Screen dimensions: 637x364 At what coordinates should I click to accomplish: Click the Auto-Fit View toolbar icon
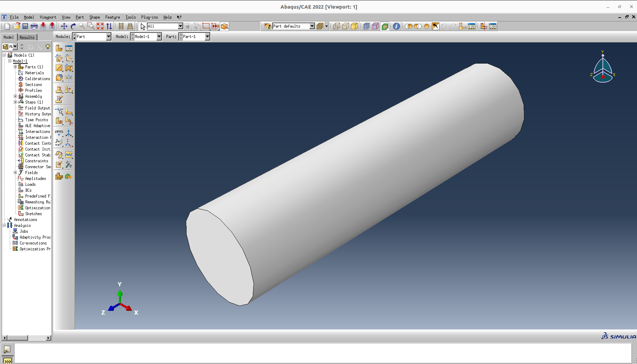click(100, 26)
